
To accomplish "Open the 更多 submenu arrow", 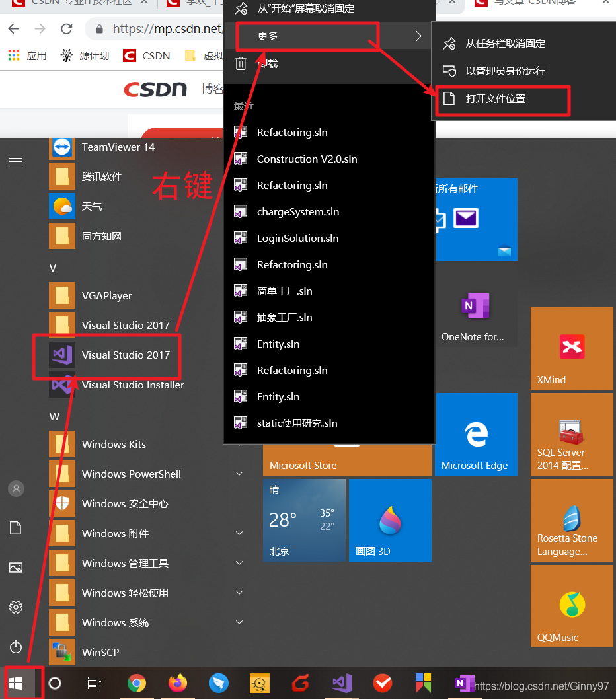I will tap(418, 36).
